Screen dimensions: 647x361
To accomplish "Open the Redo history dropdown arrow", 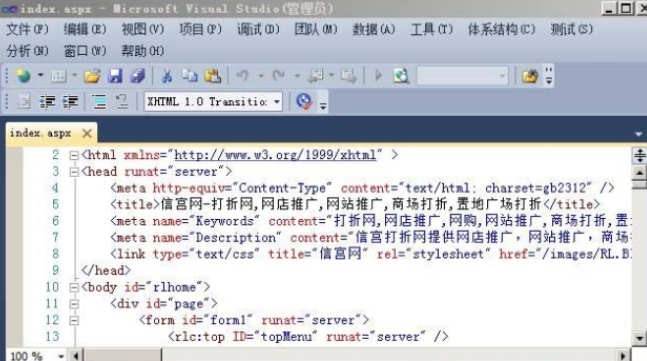I will click(x=297, y=76).
